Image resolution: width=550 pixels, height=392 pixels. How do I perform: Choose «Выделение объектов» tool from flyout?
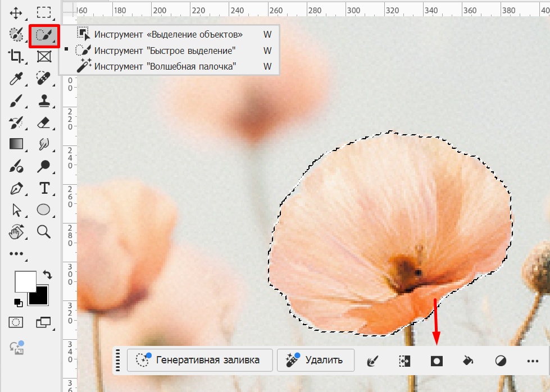pos(168,34)
